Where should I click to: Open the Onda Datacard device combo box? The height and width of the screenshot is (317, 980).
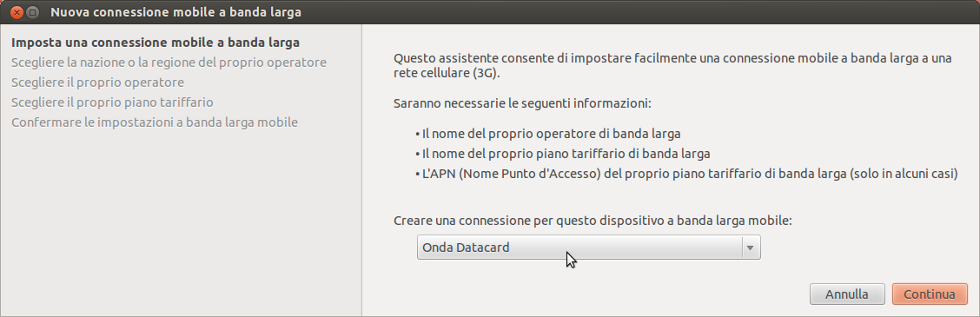click(589, 248)
